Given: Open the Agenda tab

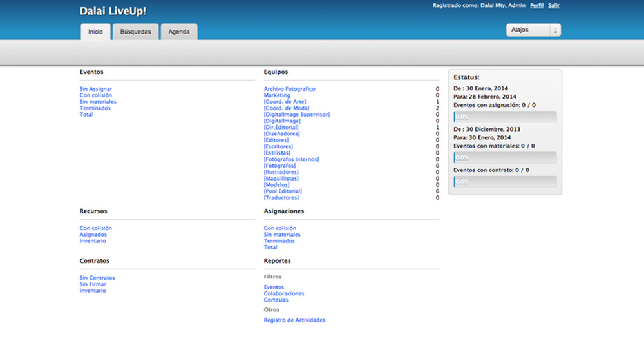Looking at the screenshot, I should (179, 32).
